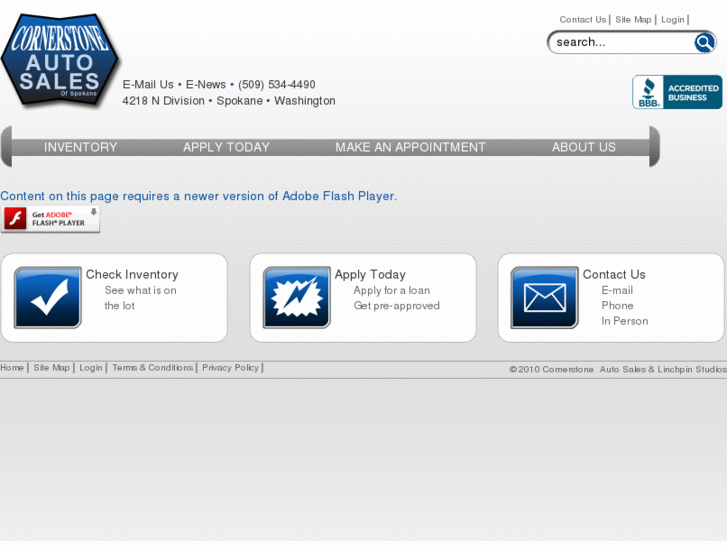
Task: Click 'E-mail' in Contact Us card
Action: click(x=617, y=290)
